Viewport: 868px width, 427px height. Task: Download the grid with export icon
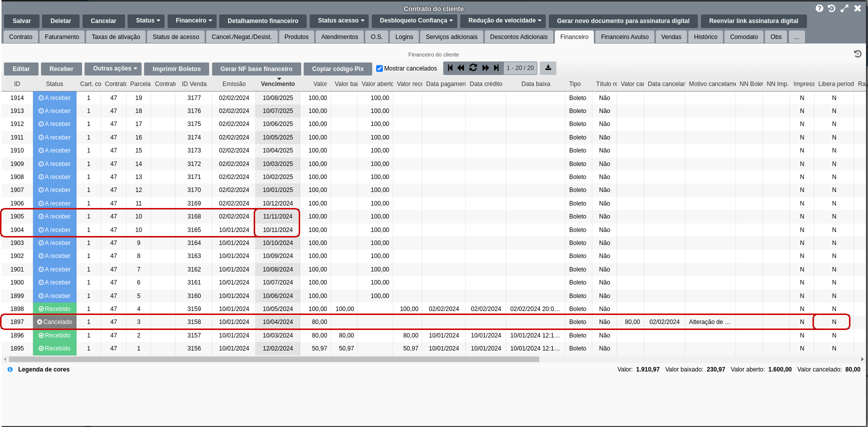pyautogui.click(x=548, y=68)
